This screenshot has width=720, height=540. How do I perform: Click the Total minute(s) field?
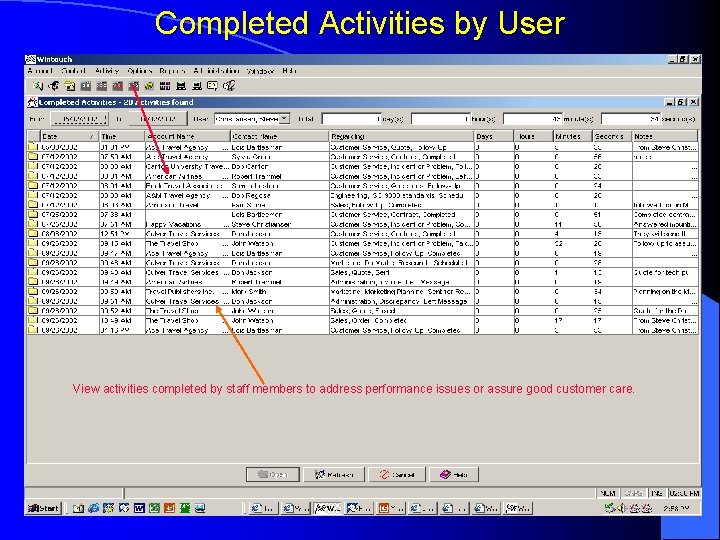click(533, 119)
